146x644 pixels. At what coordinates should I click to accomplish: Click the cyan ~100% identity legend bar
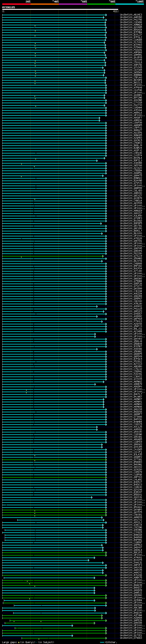[130, 4]
